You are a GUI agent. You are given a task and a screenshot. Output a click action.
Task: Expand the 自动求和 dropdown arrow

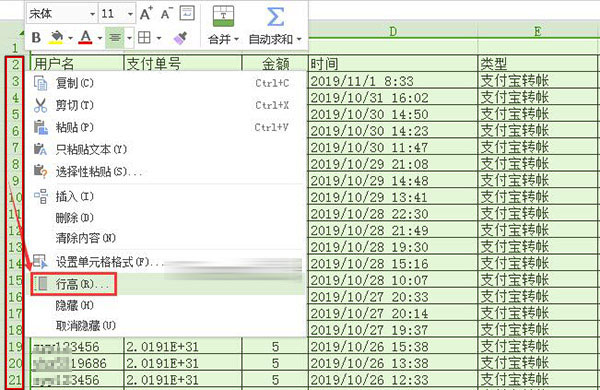click(x=299, y=39)
